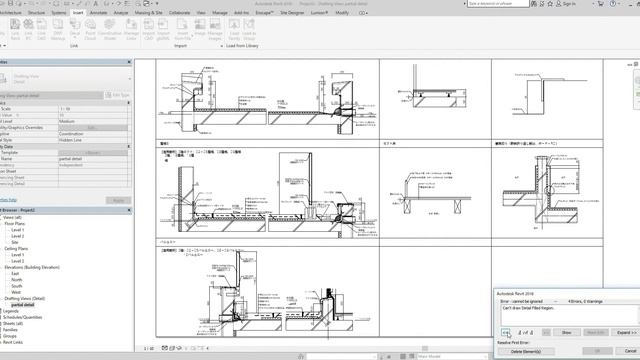Open the Enscape ribbon tab
This screenshot has height=360, width=640.
[264, 13]
